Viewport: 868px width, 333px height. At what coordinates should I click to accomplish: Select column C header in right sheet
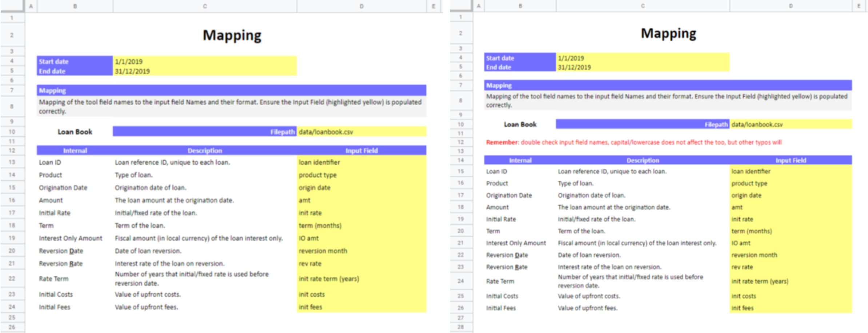[643, 6]
